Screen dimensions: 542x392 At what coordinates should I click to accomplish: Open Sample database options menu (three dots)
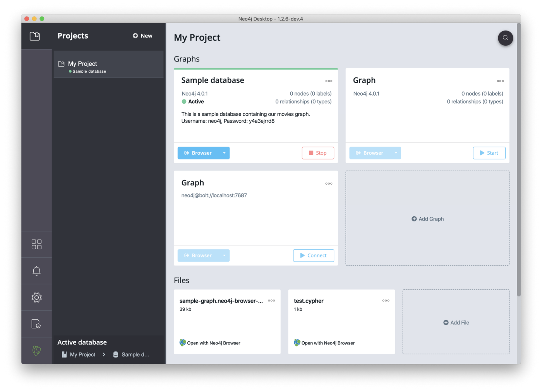(329, 81)
